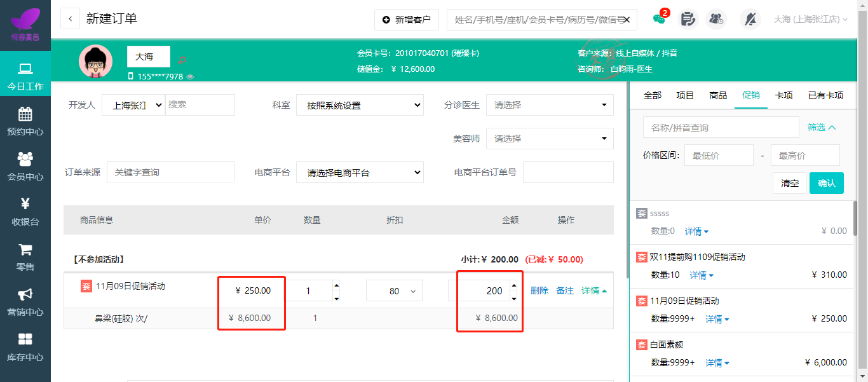Viewport: 868px width, 382px height.
Task: Increase quantity with the up arrow
Action: pyautogui.click(x=336, y=285)
